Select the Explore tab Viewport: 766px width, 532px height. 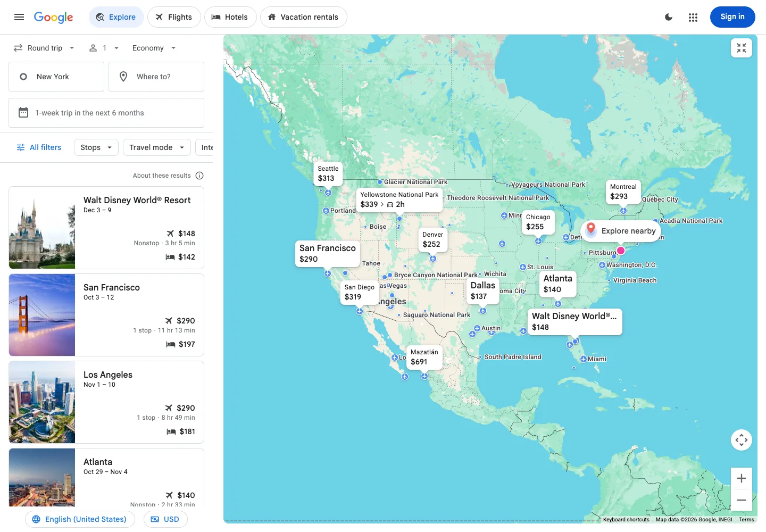tap(116, 17)
